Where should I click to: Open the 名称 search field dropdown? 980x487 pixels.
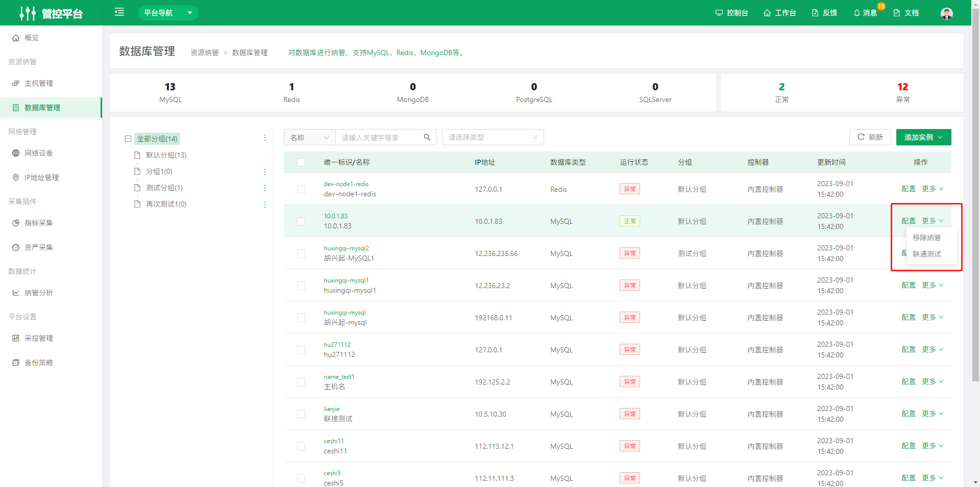pyautogui.click(x=310, y=137)
